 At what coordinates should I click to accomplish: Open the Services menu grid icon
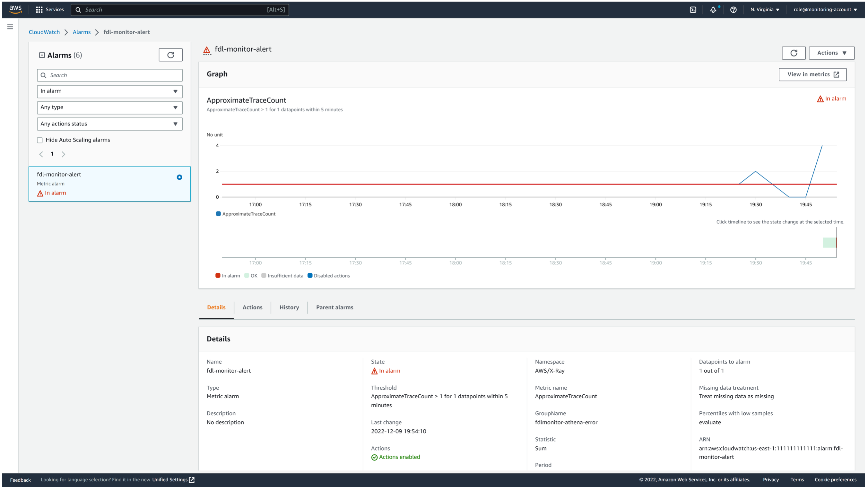[x=39, y=9]
